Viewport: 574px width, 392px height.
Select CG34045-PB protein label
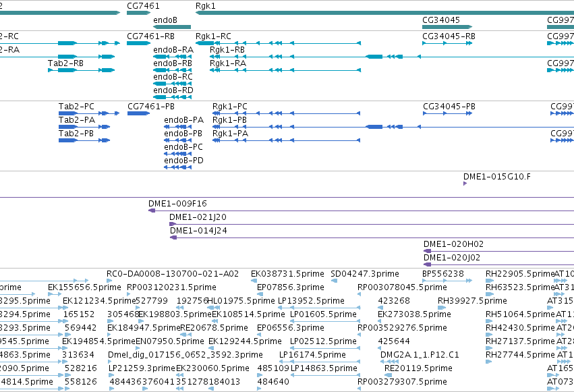[449, 107]
